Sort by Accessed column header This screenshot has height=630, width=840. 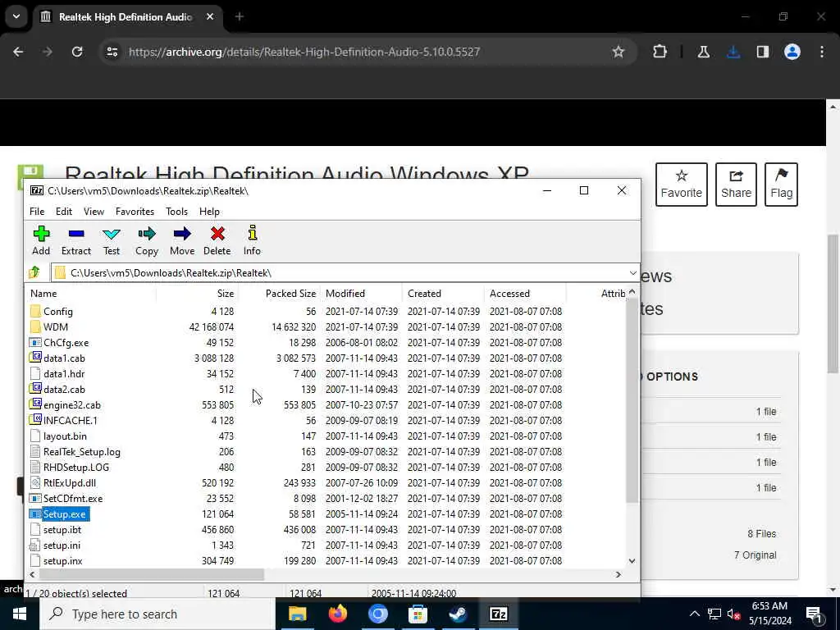525,294
